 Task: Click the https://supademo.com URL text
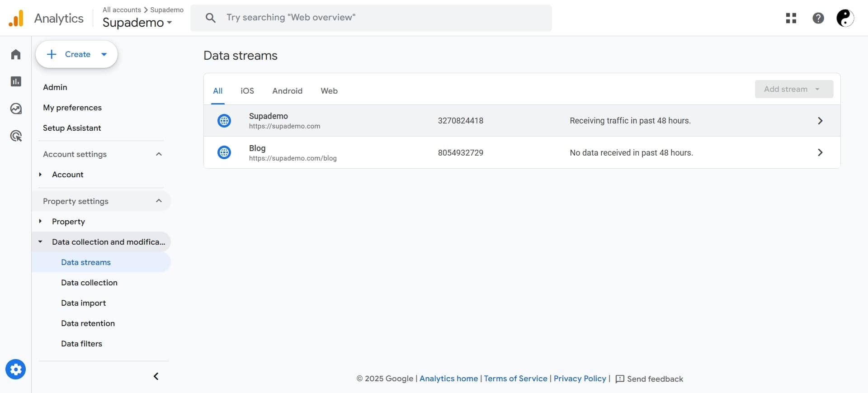285,126
